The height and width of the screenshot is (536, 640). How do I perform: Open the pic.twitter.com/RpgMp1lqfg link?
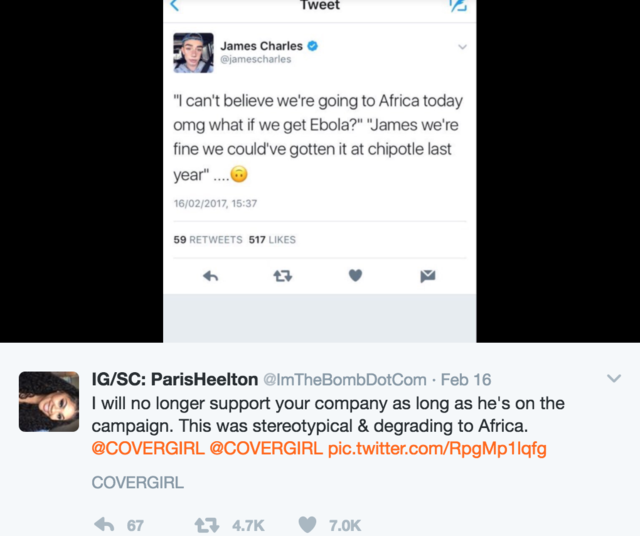pos(437,448)
